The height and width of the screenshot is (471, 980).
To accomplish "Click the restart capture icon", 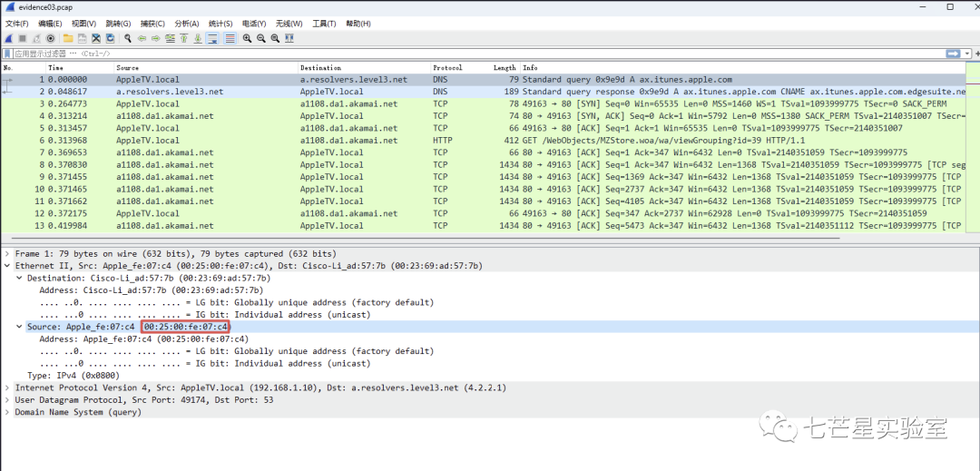I will coord(36,38).
